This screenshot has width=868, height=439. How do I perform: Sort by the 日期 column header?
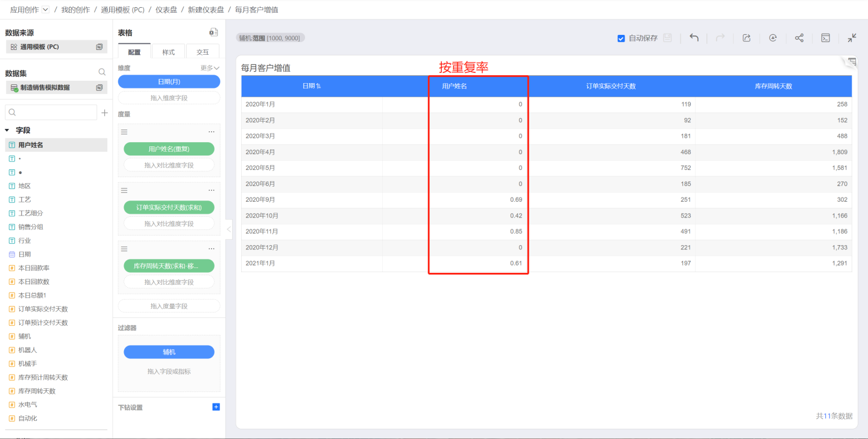tap(312, 86)
